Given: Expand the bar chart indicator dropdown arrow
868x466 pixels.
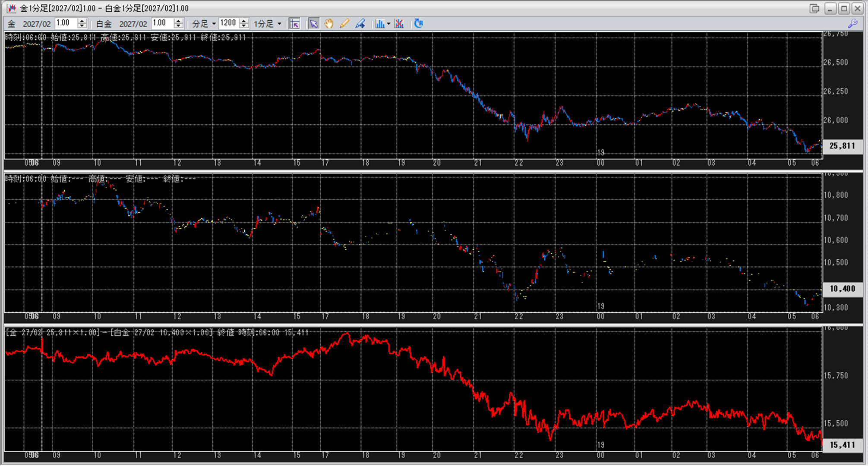Looking at the screenshot, I should pyautogui.click(x=388, y=24).
